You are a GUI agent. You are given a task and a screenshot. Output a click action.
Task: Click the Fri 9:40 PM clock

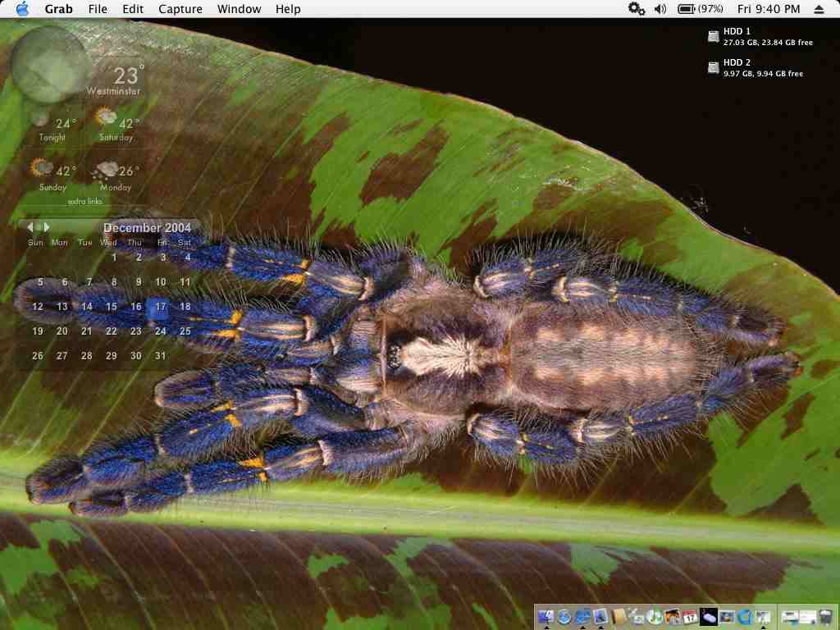768,9
